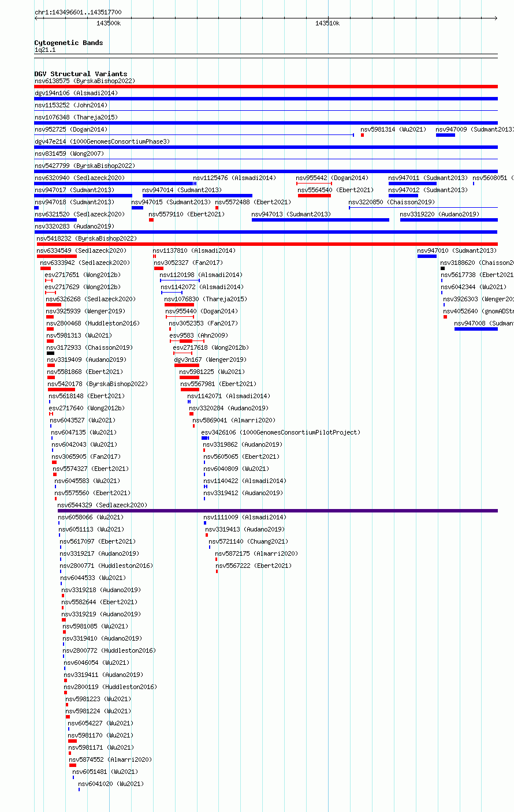Open nsv3925939 (Wenger2019) label
This screenshot has height=812, width=514.
click(86, 311)
